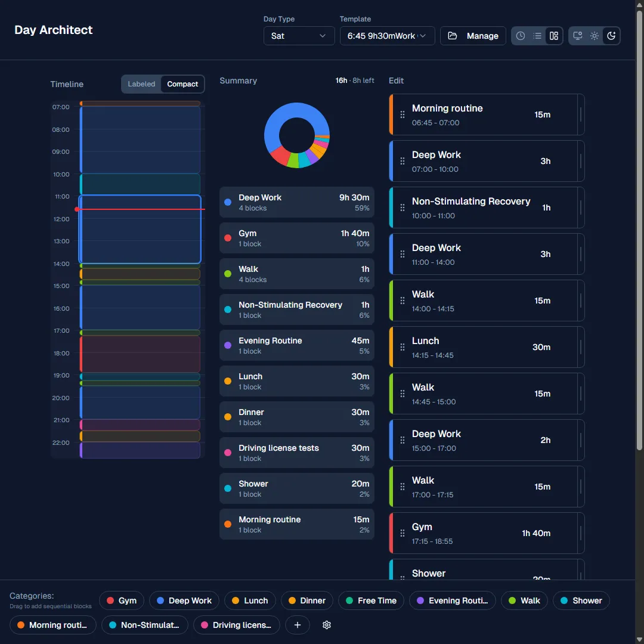Select the dashboard grid layout icon
The height and width of the screenshot is (644, 644).
tap(554, 36)
